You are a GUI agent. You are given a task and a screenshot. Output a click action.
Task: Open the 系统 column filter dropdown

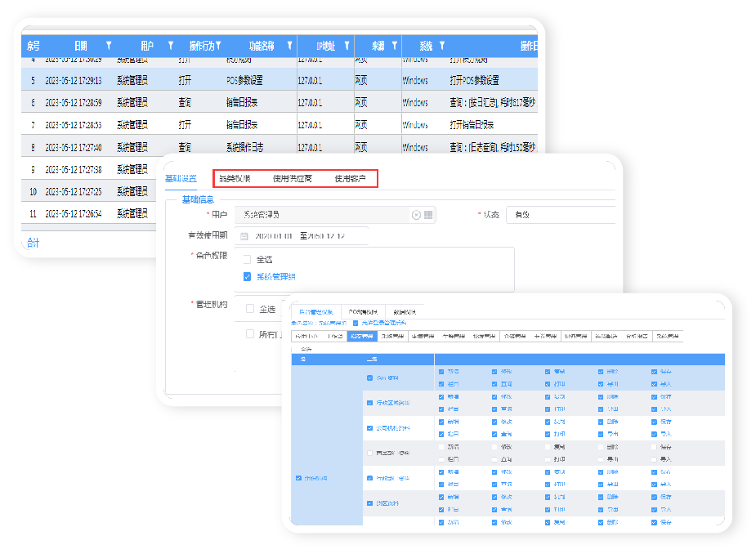click(x=442, y=46)
